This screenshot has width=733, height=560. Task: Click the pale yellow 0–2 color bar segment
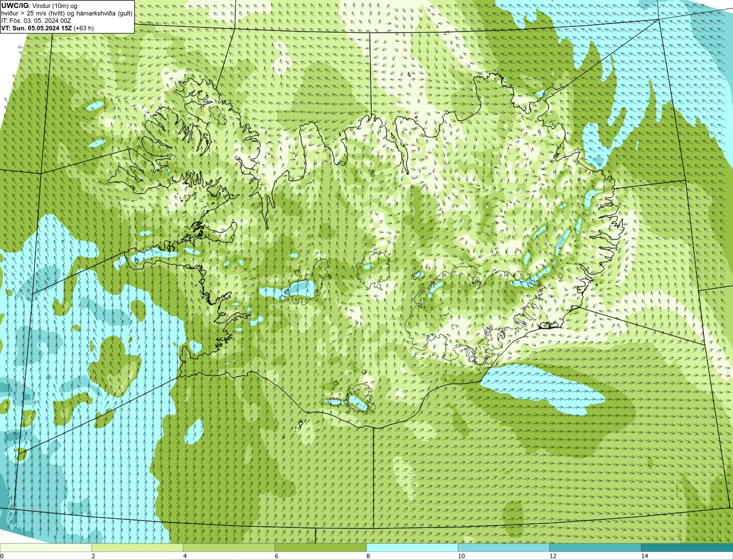pos(46,547)
